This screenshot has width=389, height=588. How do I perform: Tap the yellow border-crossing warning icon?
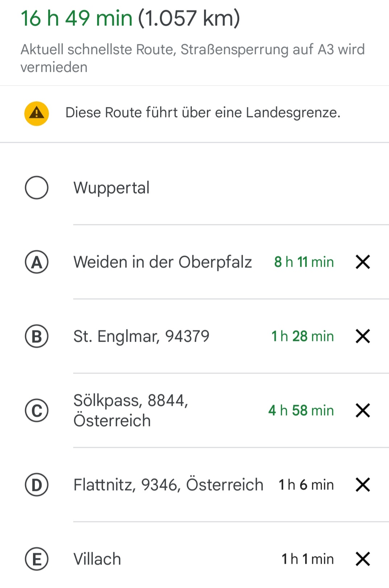37,113
